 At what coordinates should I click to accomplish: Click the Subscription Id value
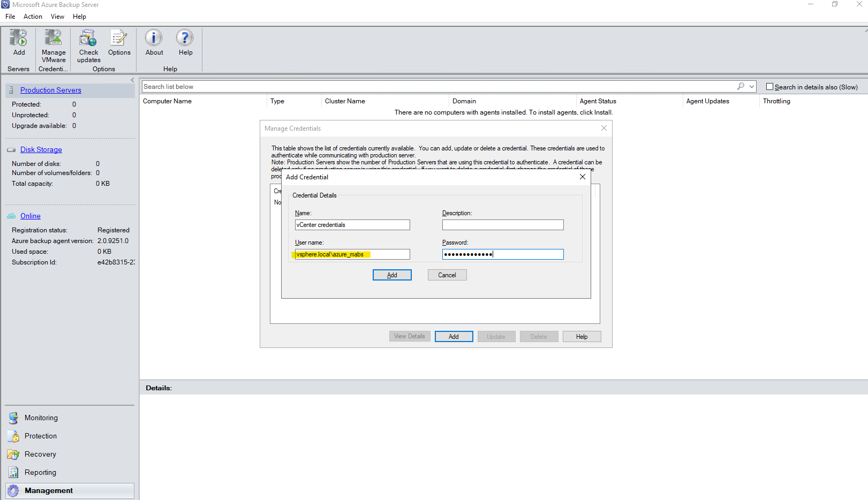(116, 262)
